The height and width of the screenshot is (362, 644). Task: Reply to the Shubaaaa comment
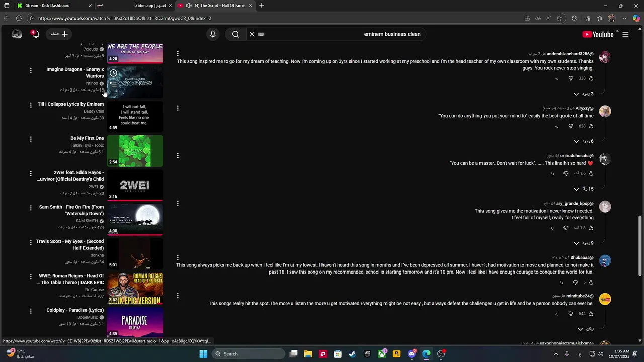pyautogui.click(x=561, y=282)
